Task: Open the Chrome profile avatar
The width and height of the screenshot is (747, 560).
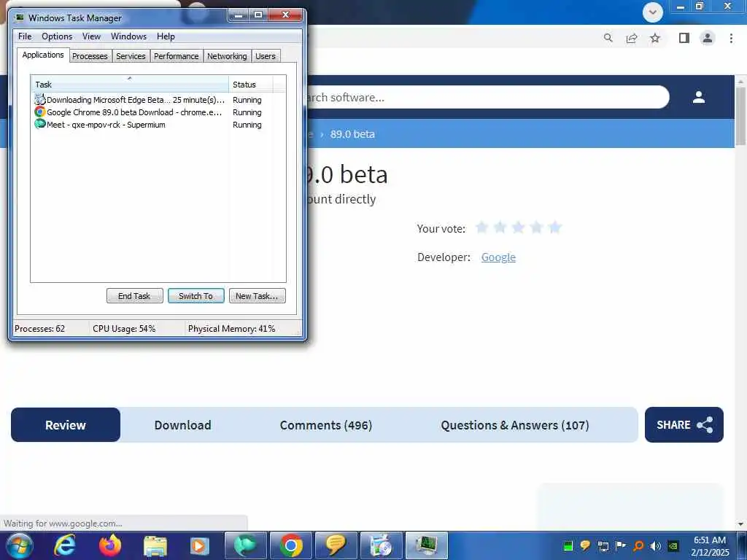Action: click(708, 38)
